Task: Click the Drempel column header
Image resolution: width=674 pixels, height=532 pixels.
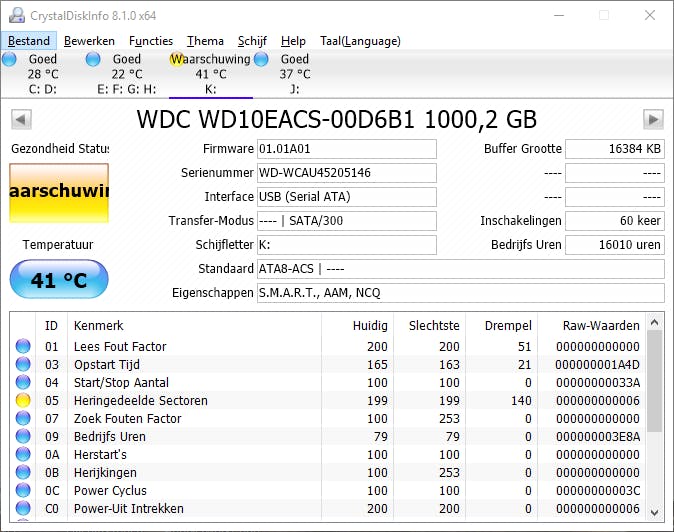Action: [508, 326]
